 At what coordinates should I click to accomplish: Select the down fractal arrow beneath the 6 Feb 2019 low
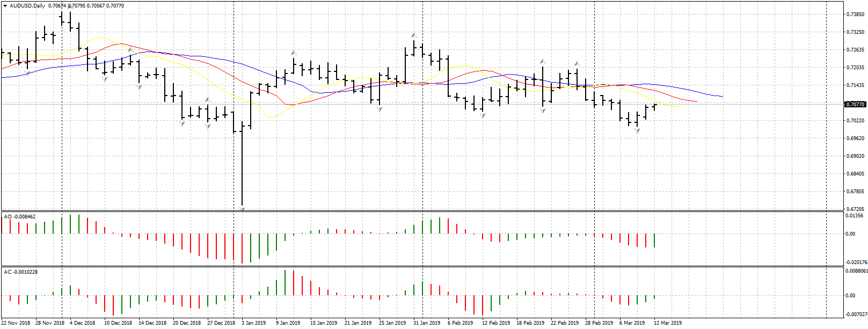pyautogui.click(x=483, y=116)
